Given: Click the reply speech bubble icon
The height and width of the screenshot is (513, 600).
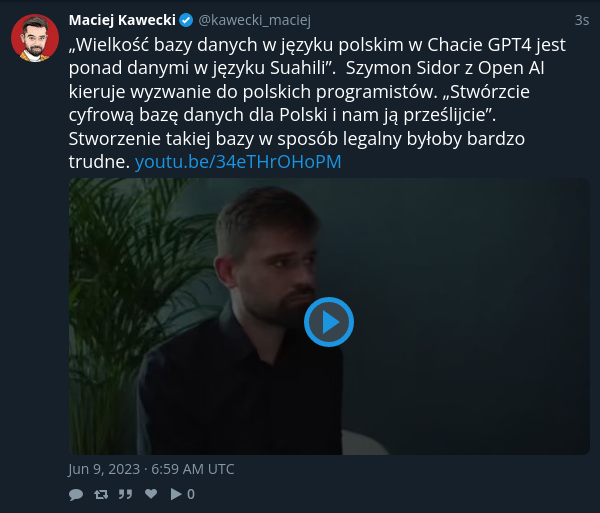Looking at the screenshot, I should 76,494.
